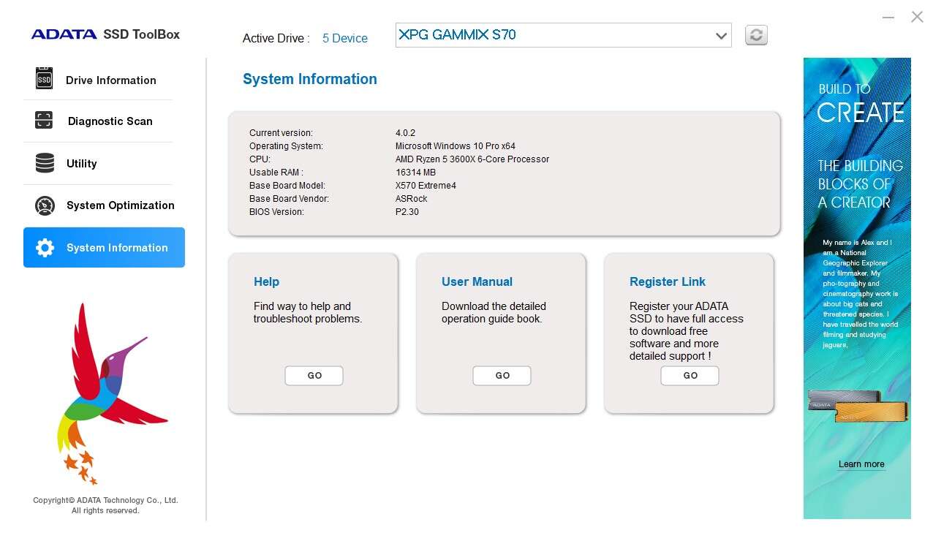Go to System Optimization page
Image resolution: width=933 pixels, height=560 pixels.
(x=120, y=205)
